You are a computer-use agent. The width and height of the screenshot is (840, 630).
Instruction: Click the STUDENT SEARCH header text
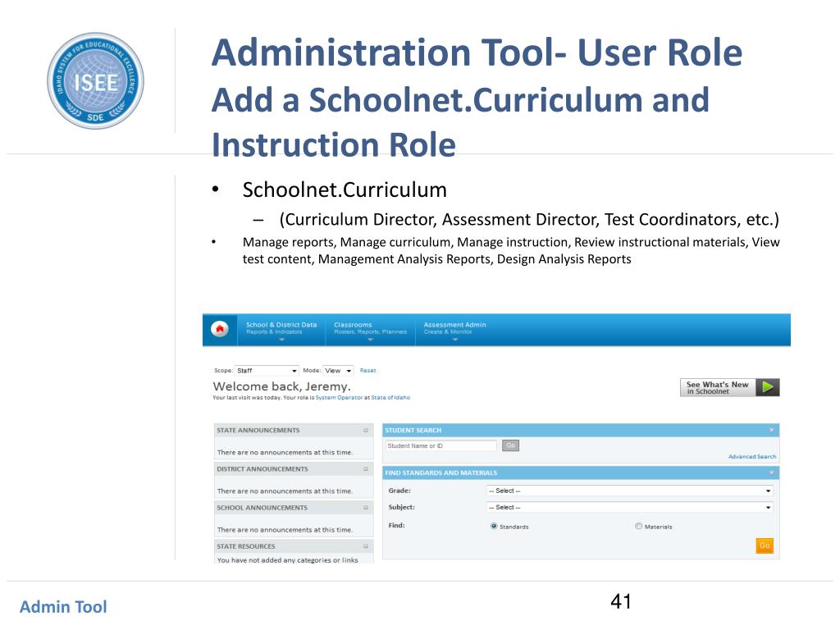413,430
